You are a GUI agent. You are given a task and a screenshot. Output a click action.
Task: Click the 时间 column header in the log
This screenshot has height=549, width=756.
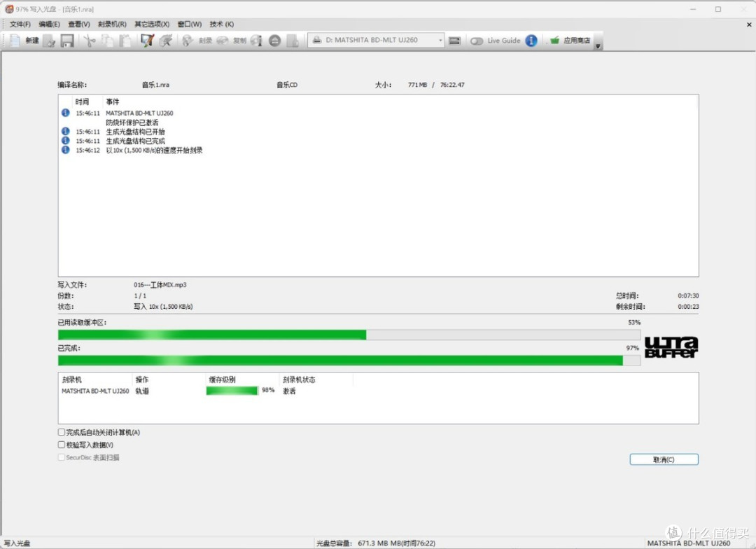(82, 102)
